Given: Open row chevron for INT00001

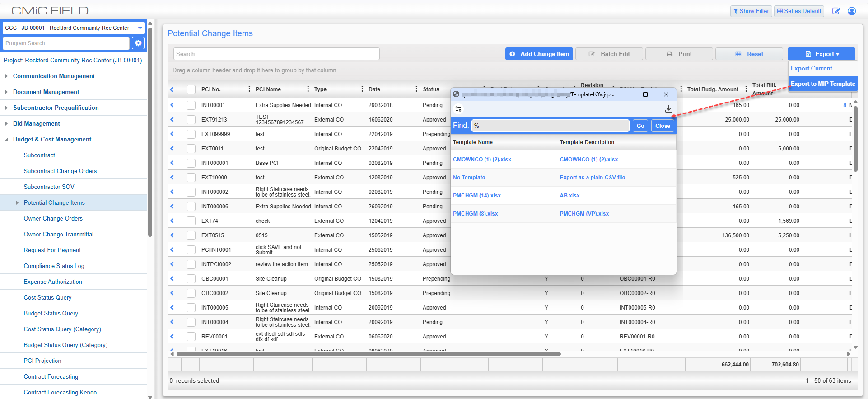Looking at the screenshot, I should [x=172, y=105].
